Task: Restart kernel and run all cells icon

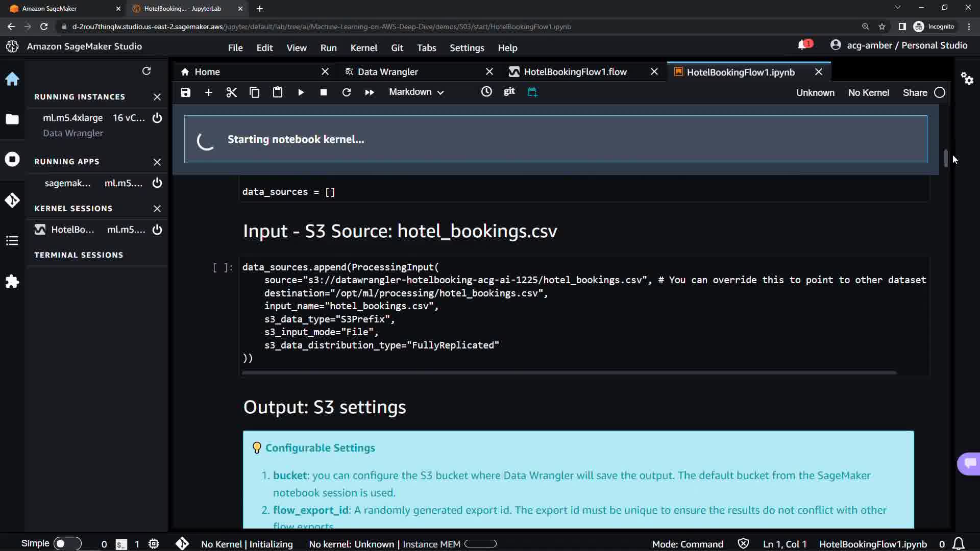Action: pos(370,92)
